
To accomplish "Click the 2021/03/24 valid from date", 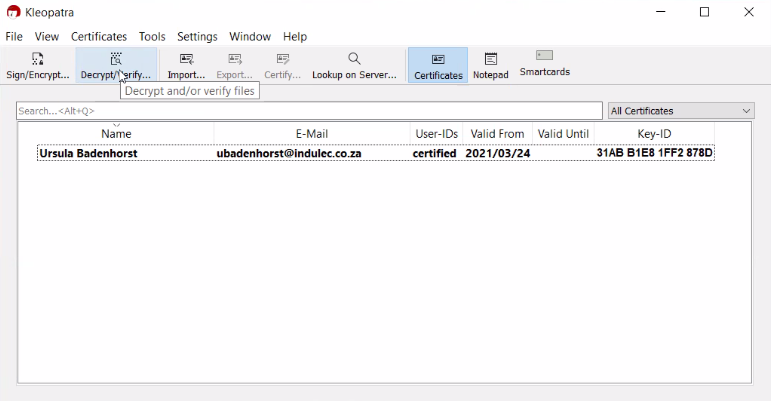I will 498,153.
